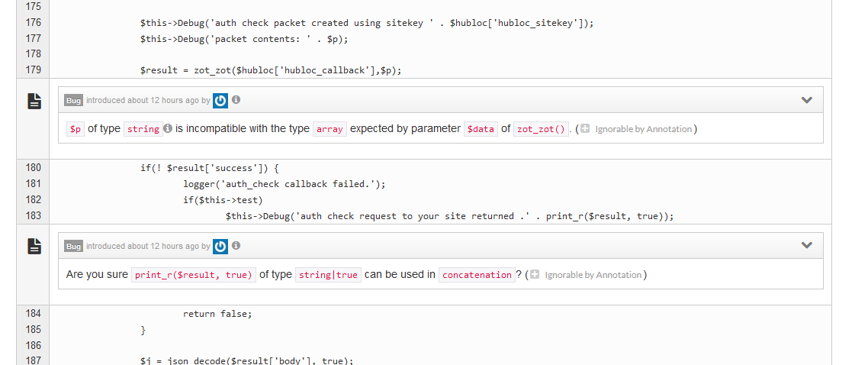Image resolution: width=868 pixels, height=365 pixels.
Task: Click the Bug label on the concatenation issue
Action: click(x=74, y=246)
